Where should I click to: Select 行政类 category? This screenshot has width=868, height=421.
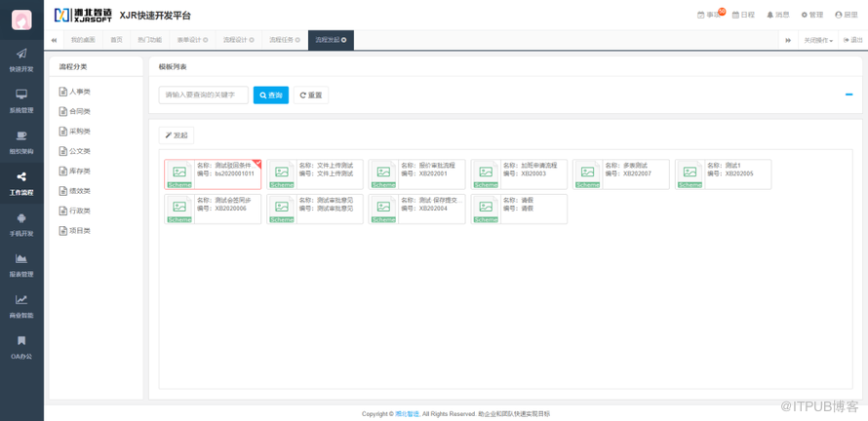75,210
